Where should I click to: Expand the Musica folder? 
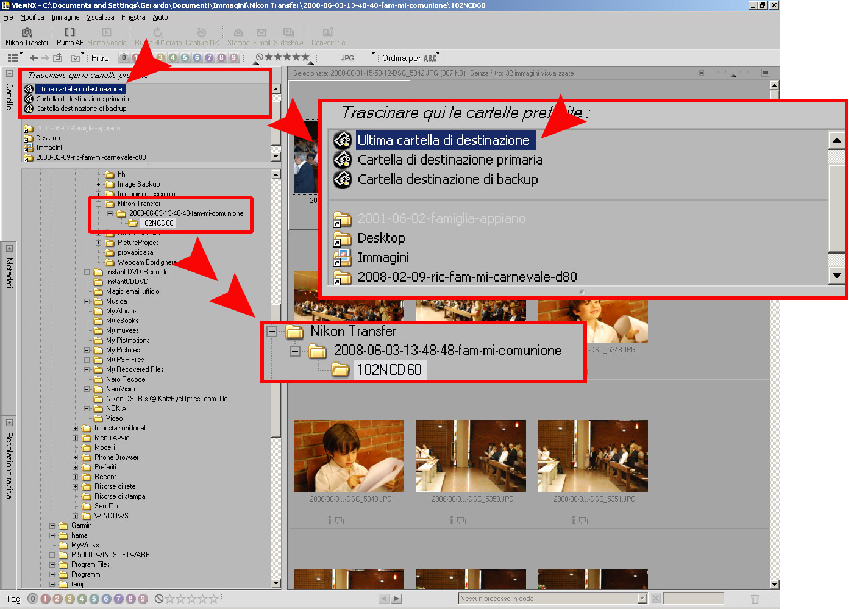point(87,301)
